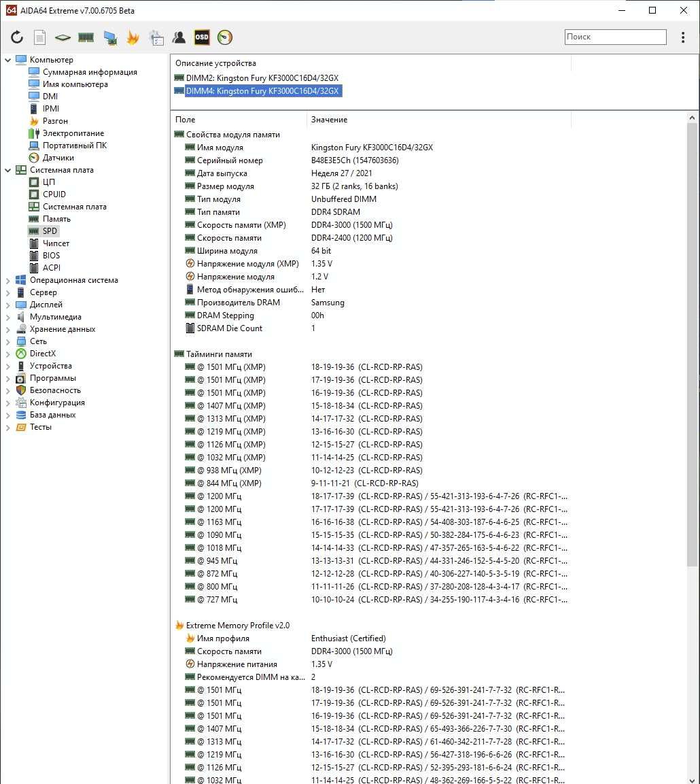The height and width of the screenshot is (784, 700).
Task: Select the SDRAM Die Count row
Action: click(370, 328)
